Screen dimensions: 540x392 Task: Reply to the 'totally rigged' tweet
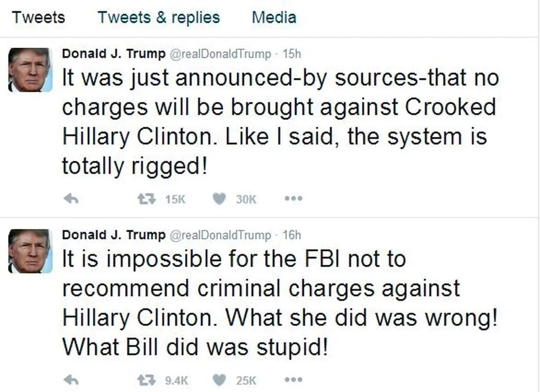tap(71, 199)
